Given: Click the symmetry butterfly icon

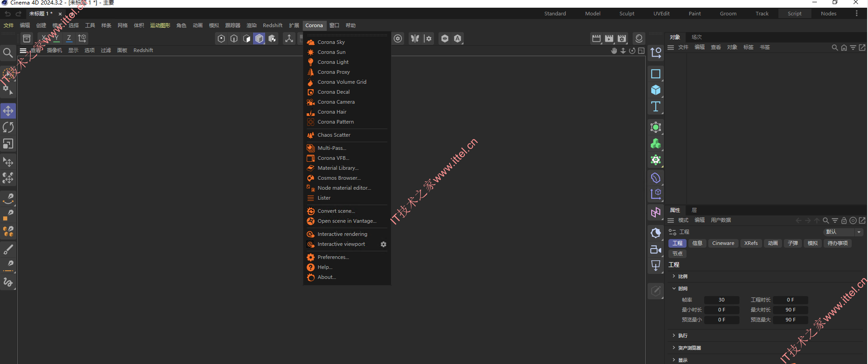Looking at the screenshot, I should click(415, 38).
